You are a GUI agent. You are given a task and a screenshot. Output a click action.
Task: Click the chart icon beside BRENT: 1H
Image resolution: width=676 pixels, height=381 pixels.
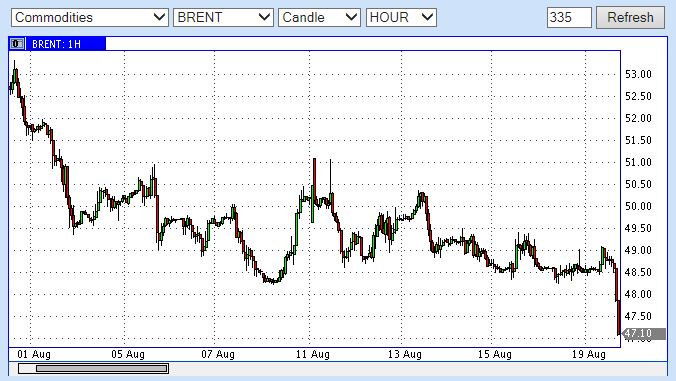pyautogui.click(x=18, y=44)
